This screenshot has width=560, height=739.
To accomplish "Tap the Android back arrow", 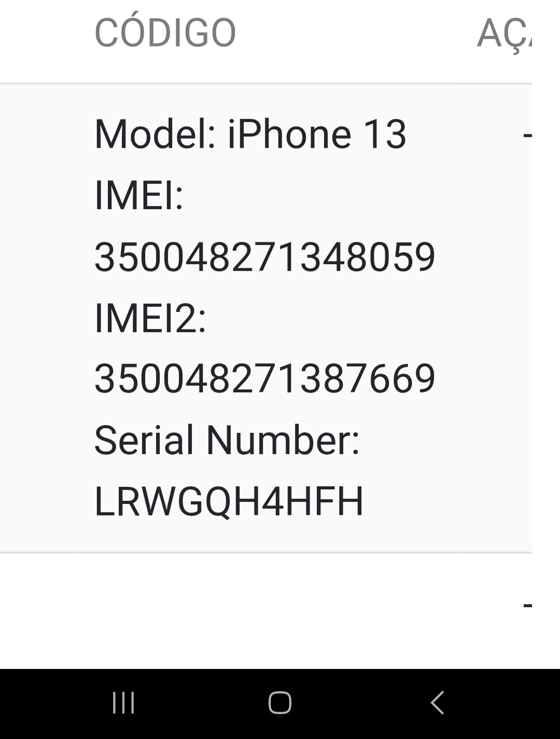I will 437,703.
